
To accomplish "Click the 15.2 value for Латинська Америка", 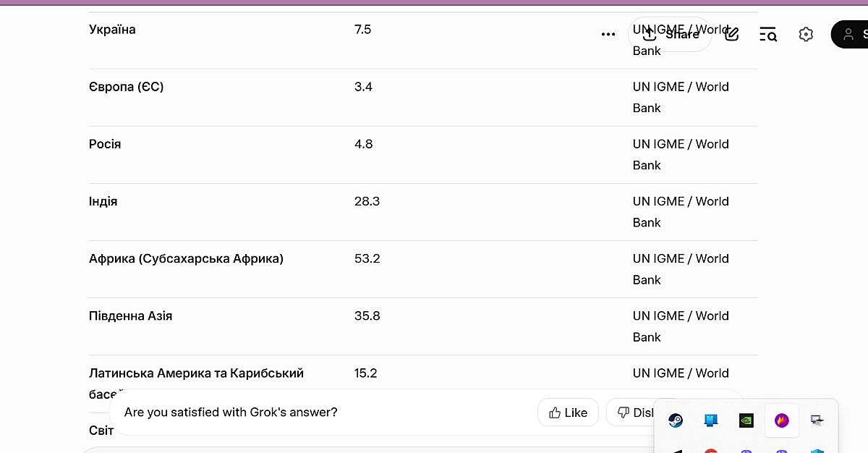I will point(365,373).
